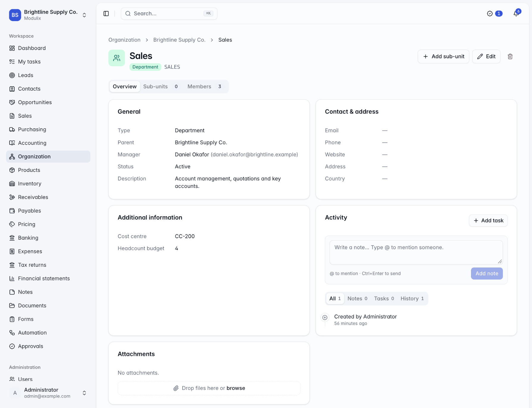Viewport: 532px width, 408px height.
Task: Navigate to Opportunities
Action: [48, 102]
